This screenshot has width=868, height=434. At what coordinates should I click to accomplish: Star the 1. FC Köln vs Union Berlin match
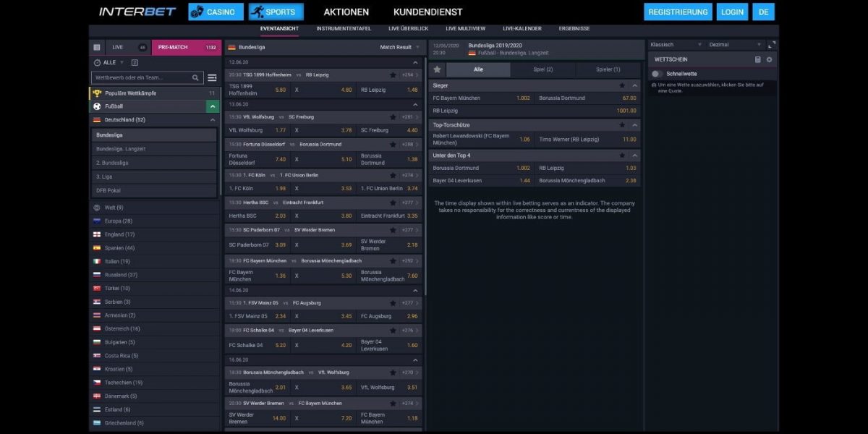click(x=393, y=175)
